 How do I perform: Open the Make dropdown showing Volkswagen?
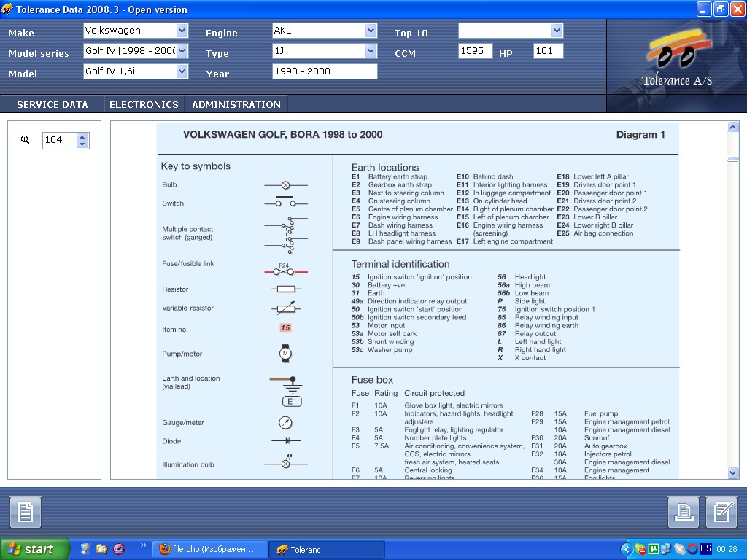pos(182,31)
